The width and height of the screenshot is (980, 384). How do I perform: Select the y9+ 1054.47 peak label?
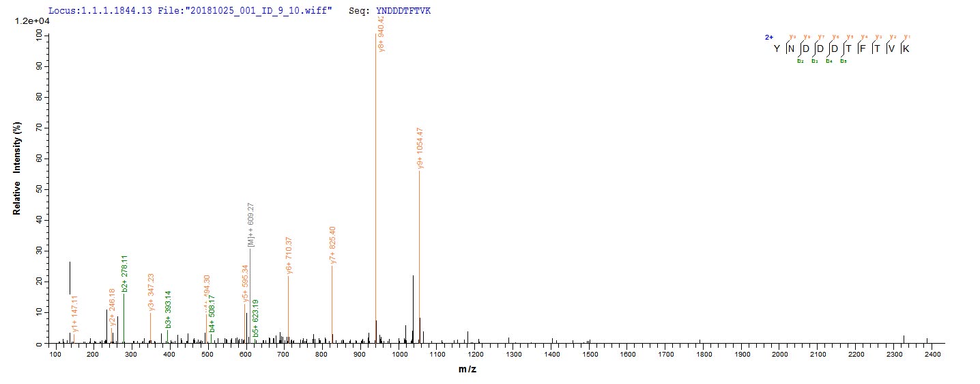[421, 148]
